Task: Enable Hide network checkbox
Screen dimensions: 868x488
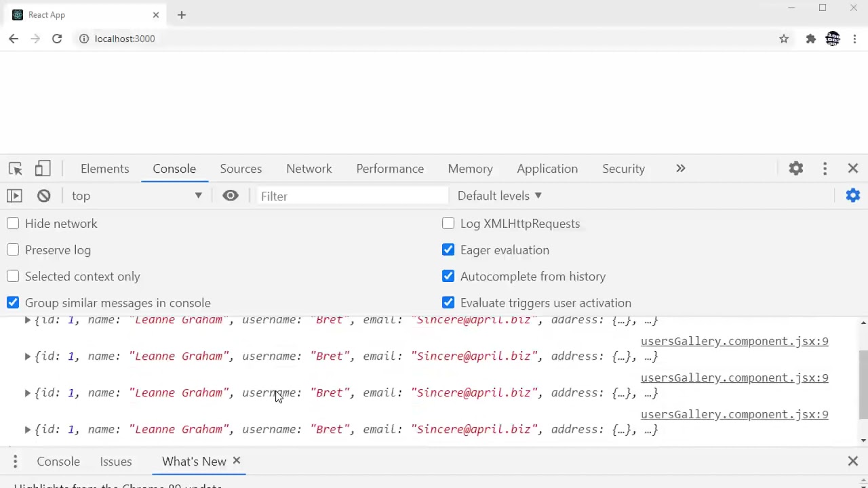Action: (x=13, y=224)
